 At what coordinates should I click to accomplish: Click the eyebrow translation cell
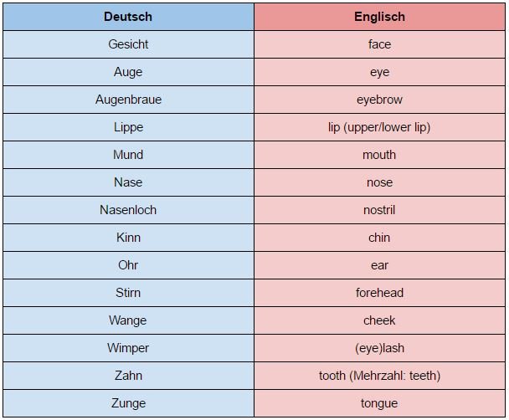coord(379,100)
